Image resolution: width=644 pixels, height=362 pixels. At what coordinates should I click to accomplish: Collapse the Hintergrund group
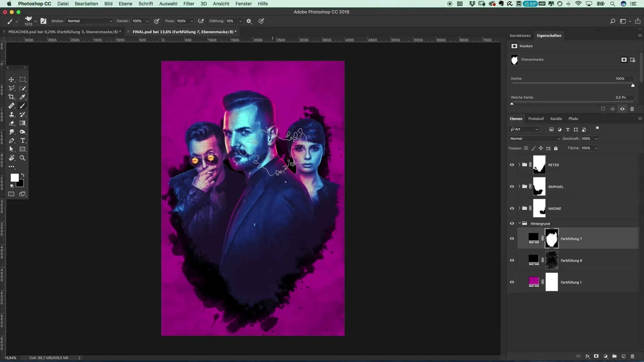[x=520, y=223]
